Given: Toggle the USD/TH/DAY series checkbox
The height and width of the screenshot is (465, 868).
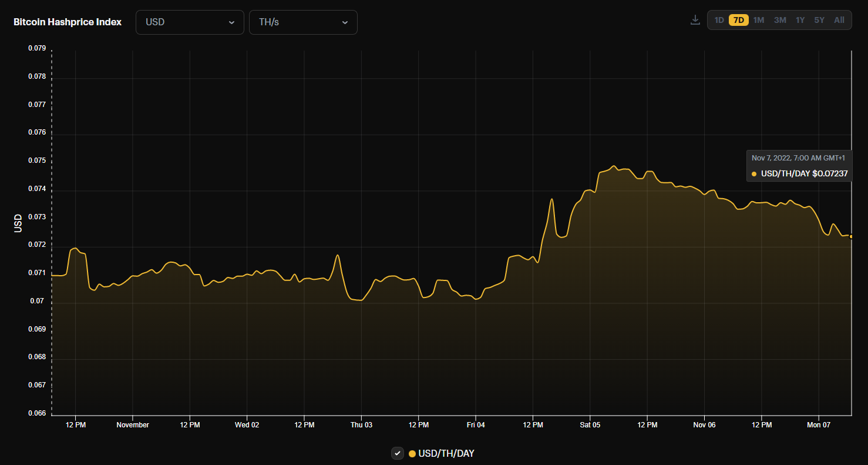Looking at the screenshot, I should (398, 453).
